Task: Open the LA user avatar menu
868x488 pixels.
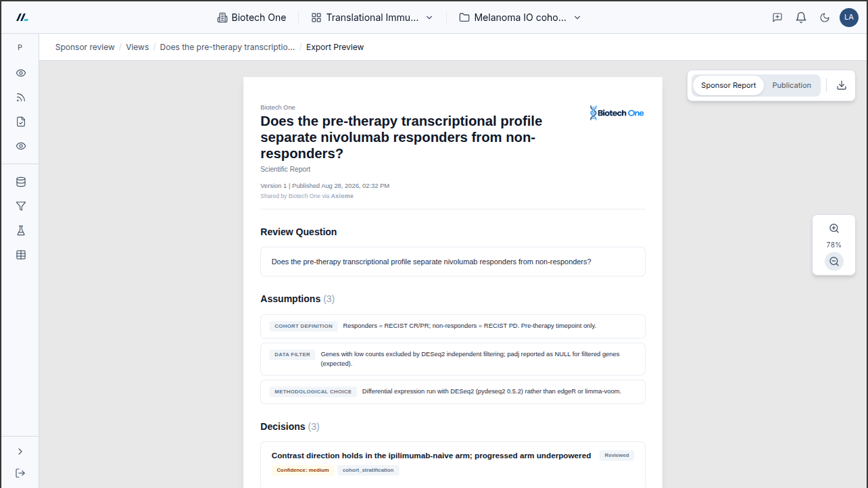Action: [849, 18]
